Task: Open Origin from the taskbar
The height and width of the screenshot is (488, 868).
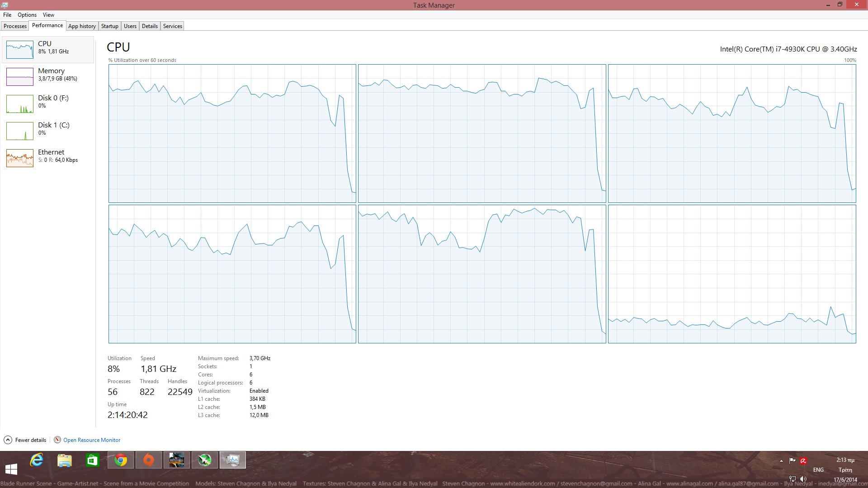Action: 148,460
